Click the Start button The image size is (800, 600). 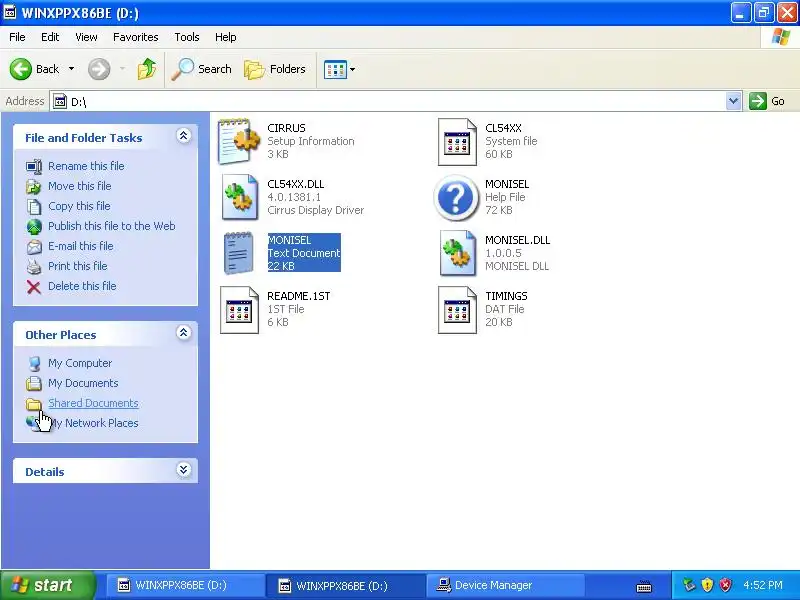point(47,585)
